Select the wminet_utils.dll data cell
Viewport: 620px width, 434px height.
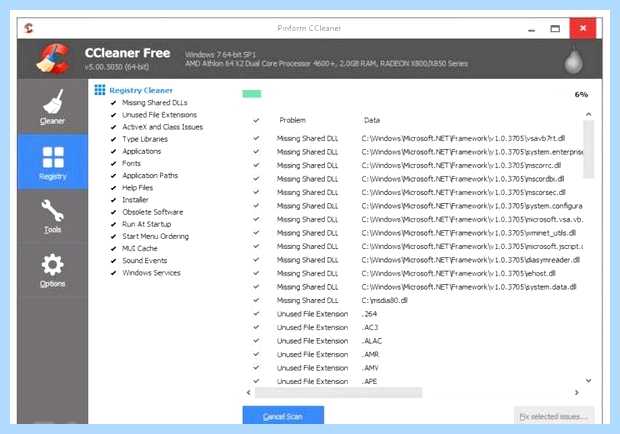(469, 233)
